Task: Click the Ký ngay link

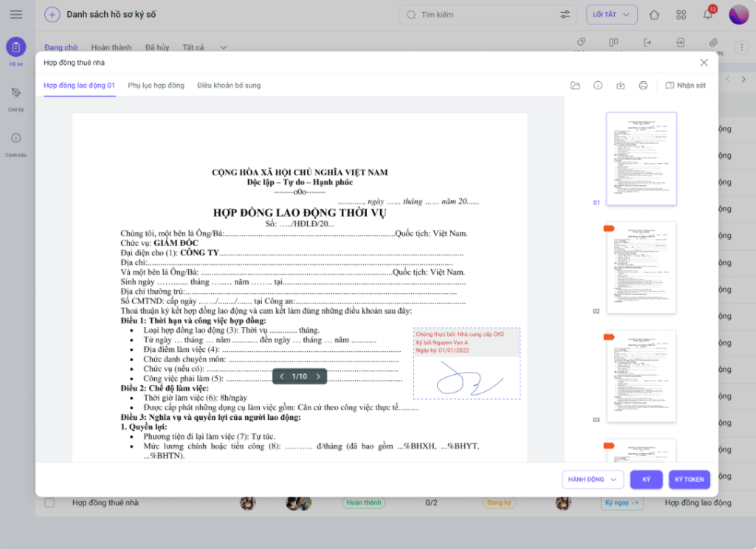Action: point(622,503)
